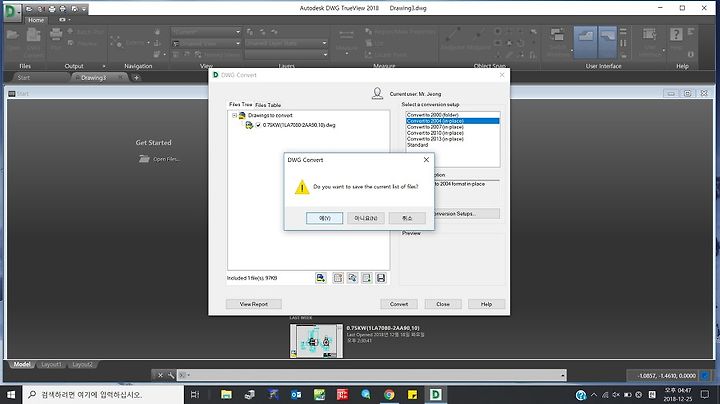Image resolution: width=720 pixels, height=404 pixels.
Task: Open Help from DWG Convert dialog
Action: click(486, 304)
